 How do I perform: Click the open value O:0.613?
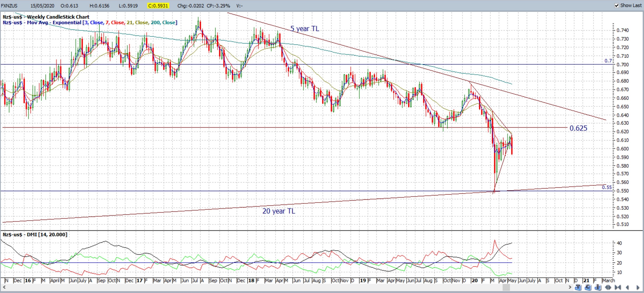[x=69, y=6]
